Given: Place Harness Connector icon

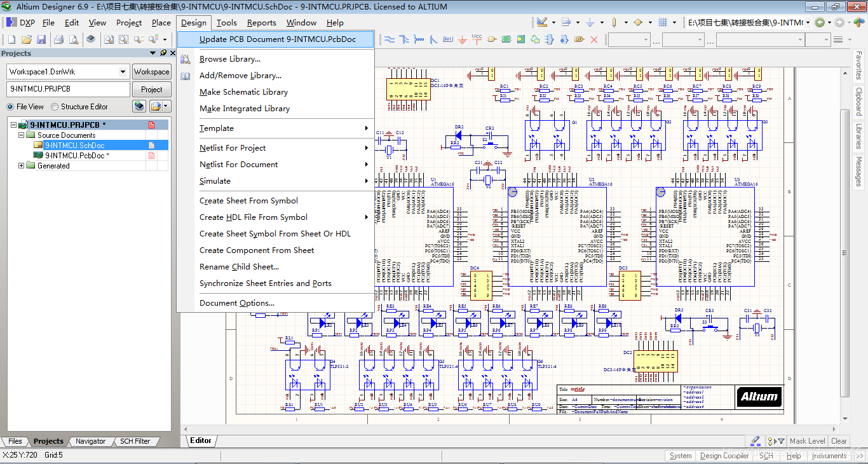Looking at the screenshot, I should [549, 39].
